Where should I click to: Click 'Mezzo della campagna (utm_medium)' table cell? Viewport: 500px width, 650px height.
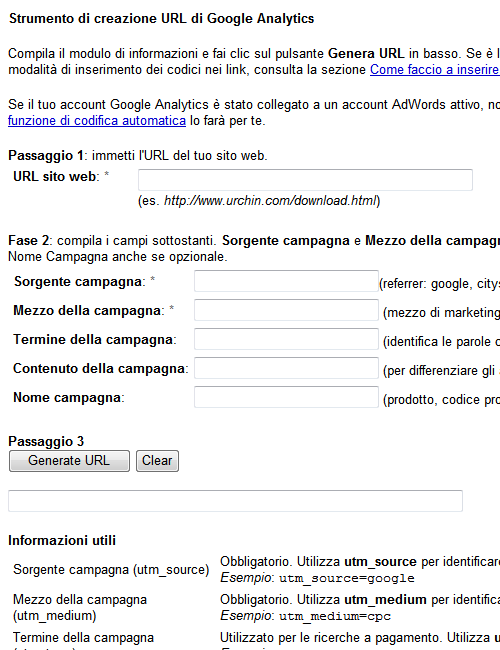point(80,607)
